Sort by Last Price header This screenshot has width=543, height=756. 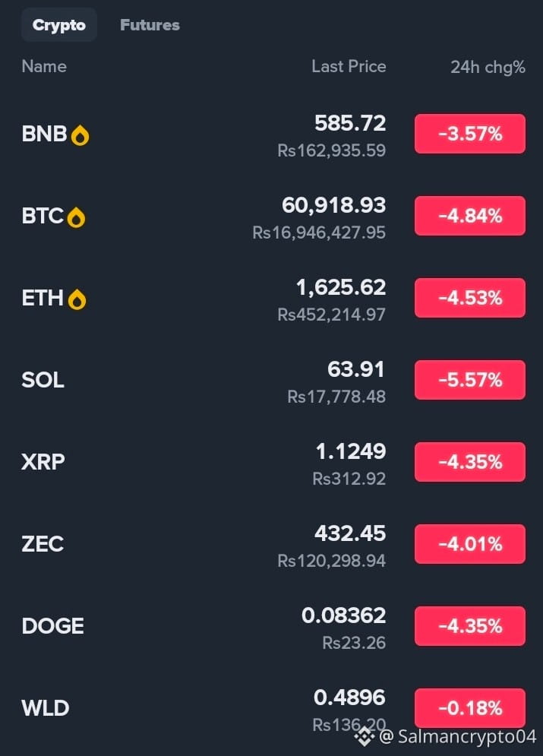(x=349, y=67)
